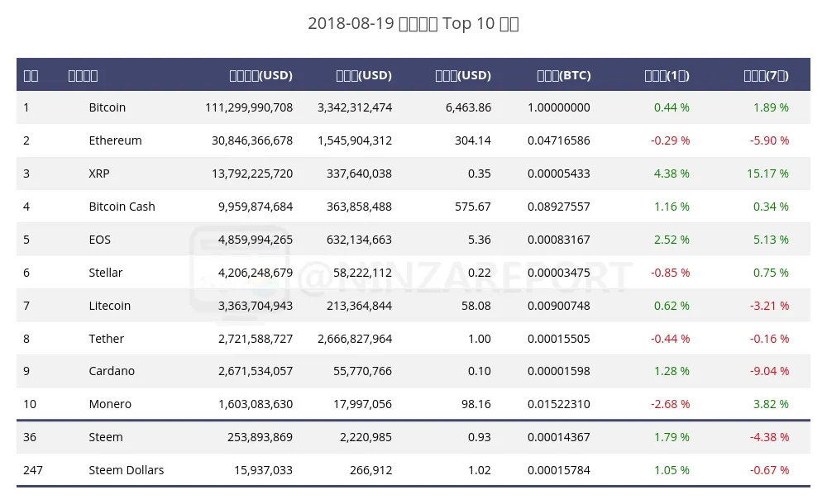This screenshot has width=827, height=504.
Task: Click Bitcoin Cash volume 363,858,488
Action: 359,207
